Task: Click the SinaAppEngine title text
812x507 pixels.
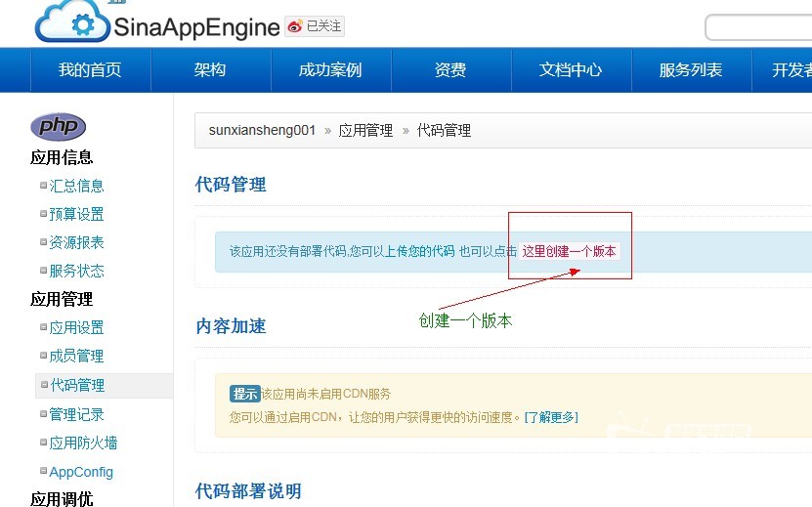Action: (196, 27)
